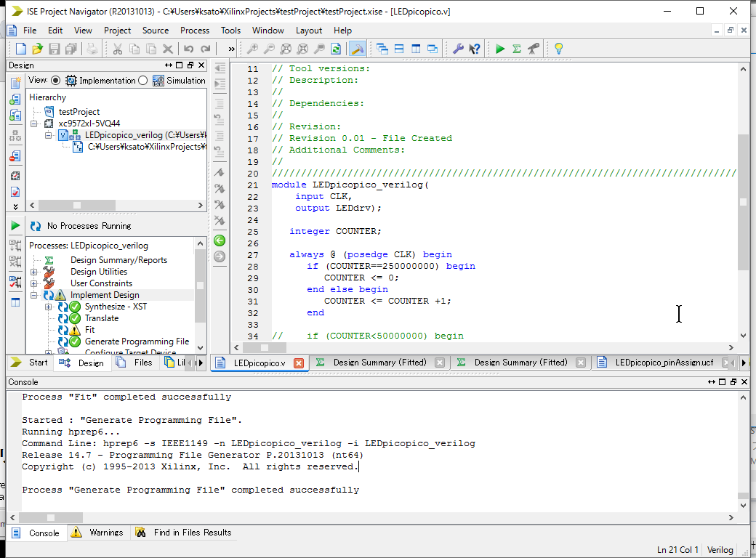Screen dimensions: 756x558
Task: Open Design Summary sigma toolbar icon
Action: tap(517, 49)
